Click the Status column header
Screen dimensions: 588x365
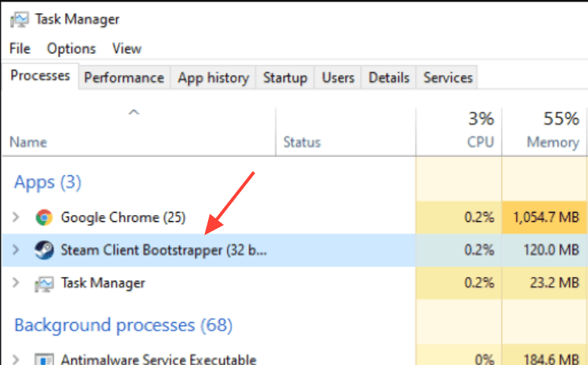pos(302,142)
